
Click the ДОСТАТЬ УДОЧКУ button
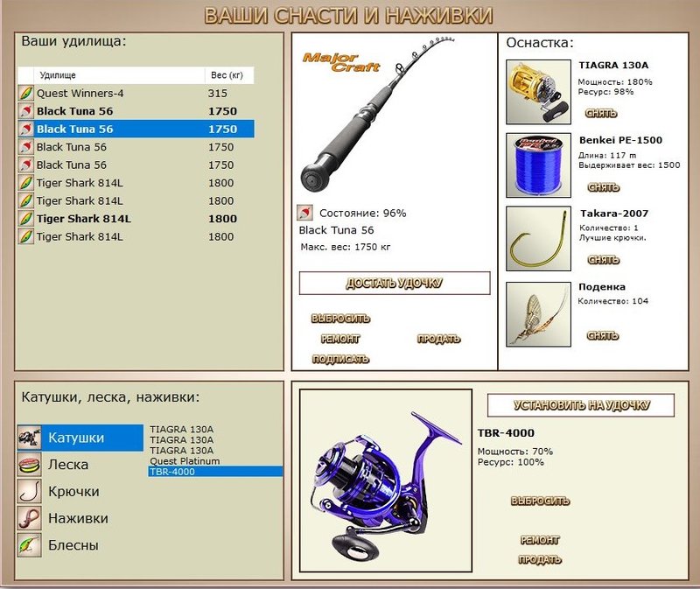395,283
